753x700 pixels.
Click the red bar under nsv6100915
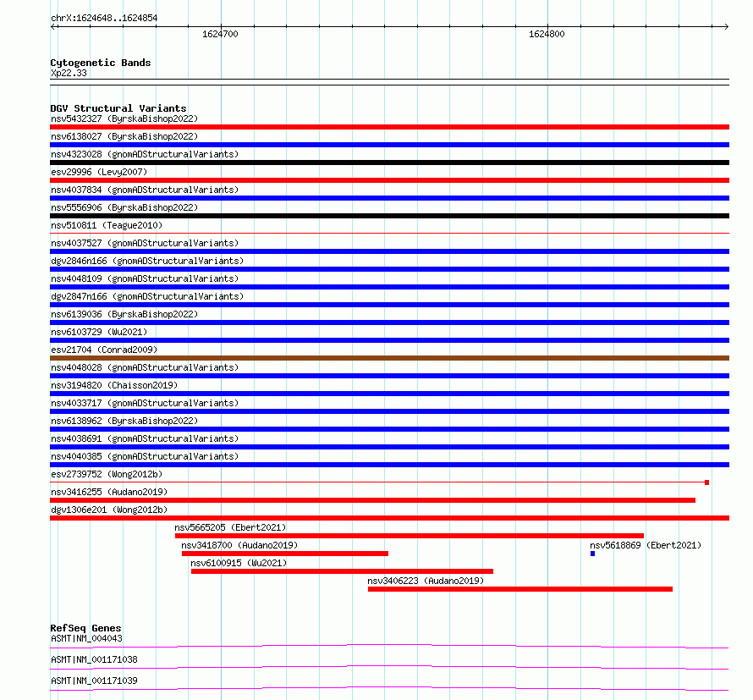(x=342, y=571)
